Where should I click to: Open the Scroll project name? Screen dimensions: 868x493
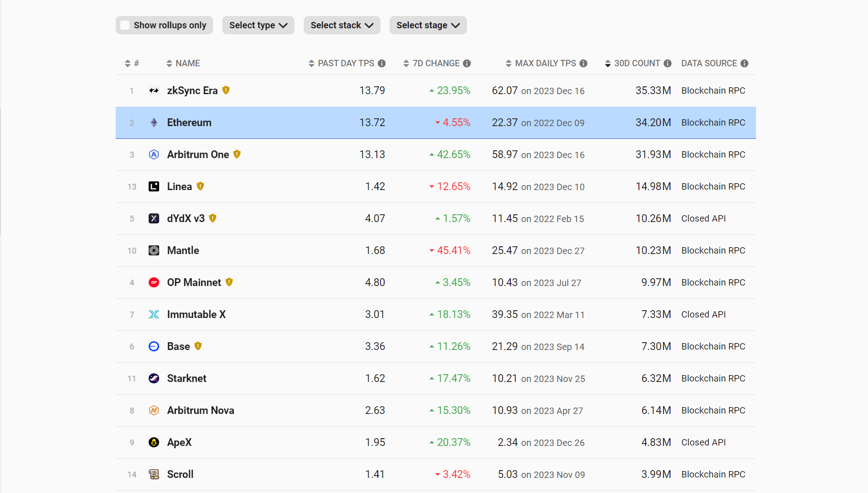[180, 474]
